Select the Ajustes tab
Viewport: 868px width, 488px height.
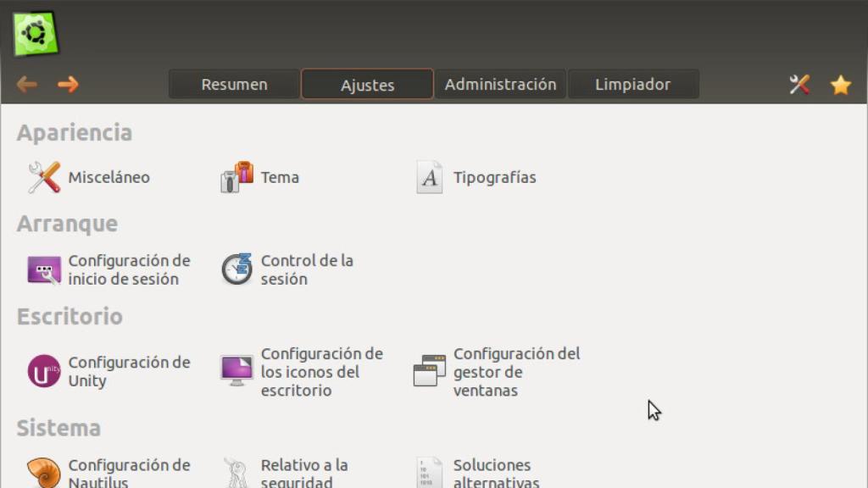click(367, 85)
